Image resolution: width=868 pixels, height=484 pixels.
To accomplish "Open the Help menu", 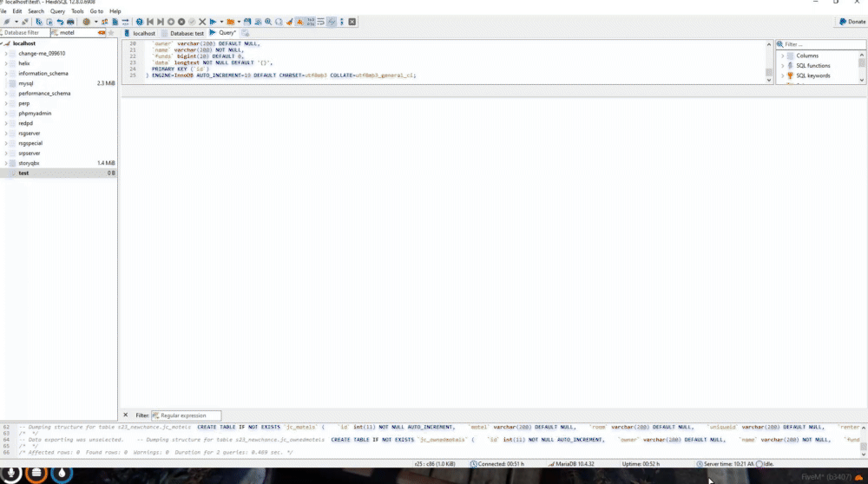I will [115, 11].
